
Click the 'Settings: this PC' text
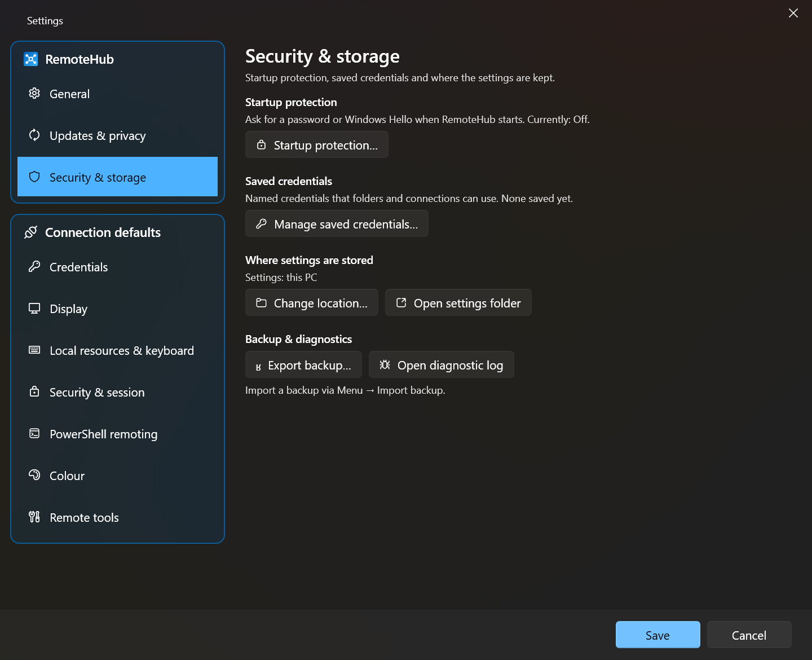[x=281, y=278]
